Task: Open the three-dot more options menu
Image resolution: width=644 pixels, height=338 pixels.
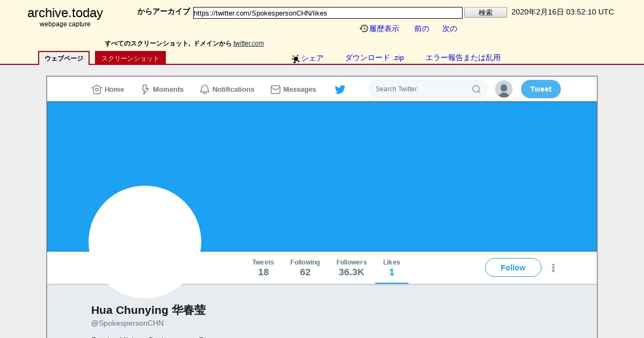Action: pyautogui.click(x=553, y=268)
